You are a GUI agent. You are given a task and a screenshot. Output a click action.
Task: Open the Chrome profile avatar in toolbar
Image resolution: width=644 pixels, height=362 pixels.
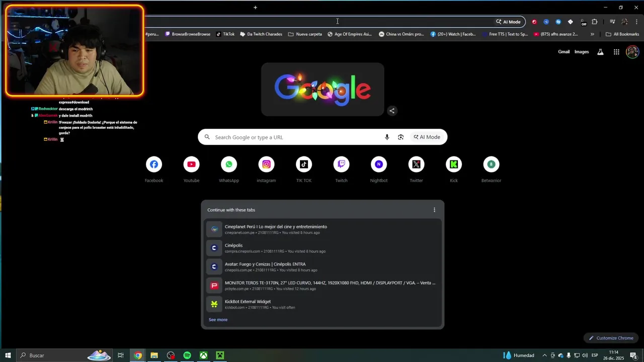point(624,22)
